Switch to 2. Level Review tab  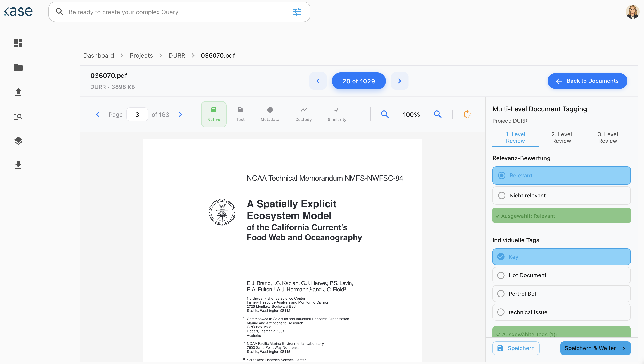561,137
